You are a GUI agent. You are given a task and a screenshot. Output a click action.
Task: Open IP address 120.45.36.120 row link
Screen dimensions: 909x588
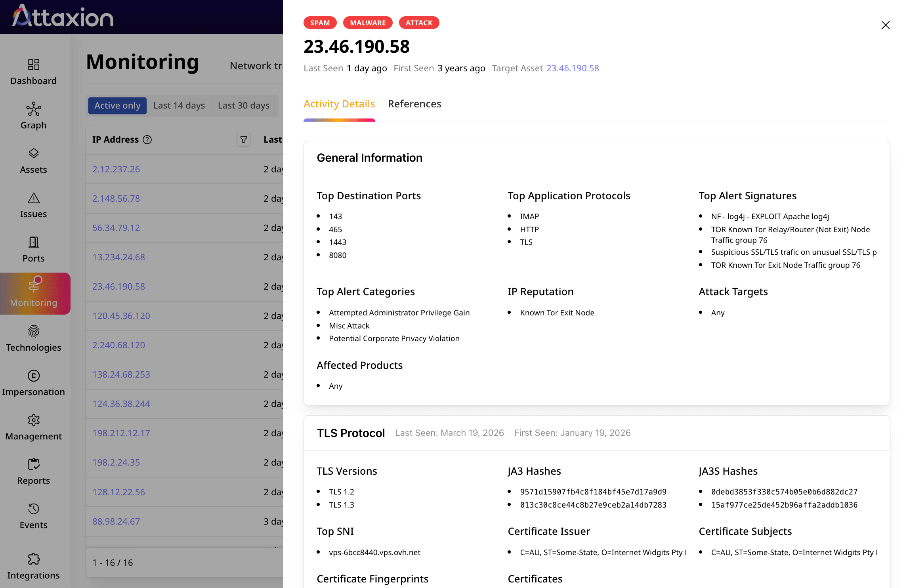pyautogui.click(x=121, y=316)
